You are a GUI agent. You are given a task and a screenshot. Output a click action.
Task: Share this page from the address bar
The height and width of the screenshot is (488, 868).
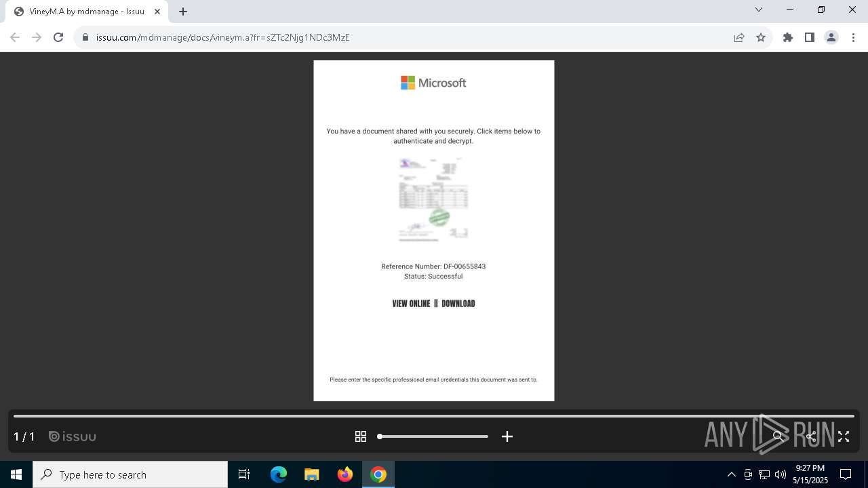click(x=739, y=37)
